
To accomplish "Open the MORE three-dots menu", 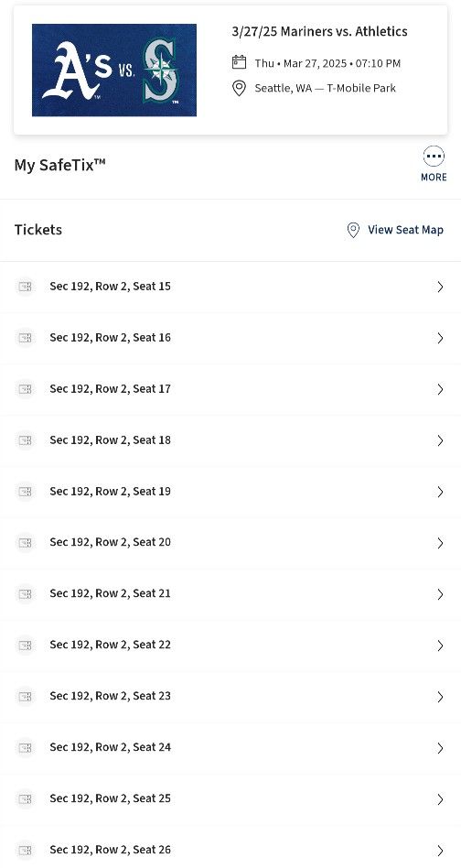I will (x=434, y=157).
